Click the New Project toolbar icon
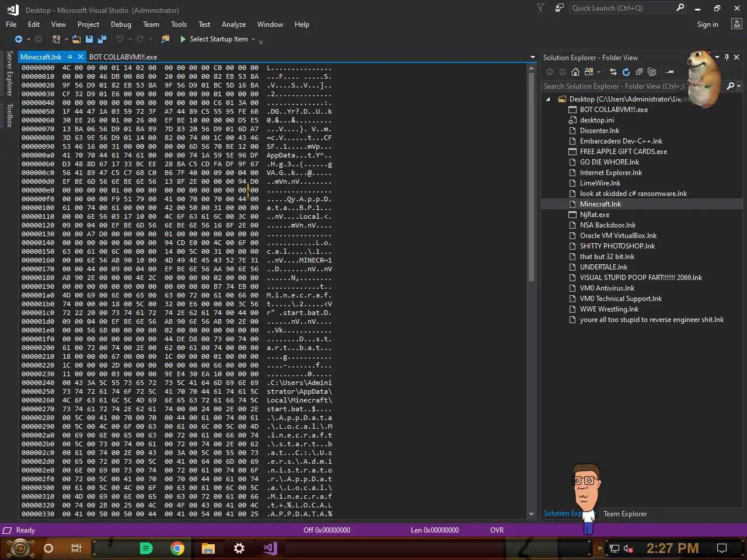This screenshot has height=560, width=747. click(x=56, y=39)
